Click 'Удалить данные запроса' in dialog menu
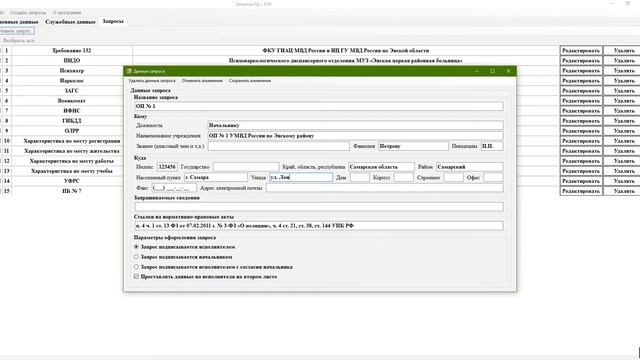The width and height of the screenshot is (640, 360). pos(152,81)
